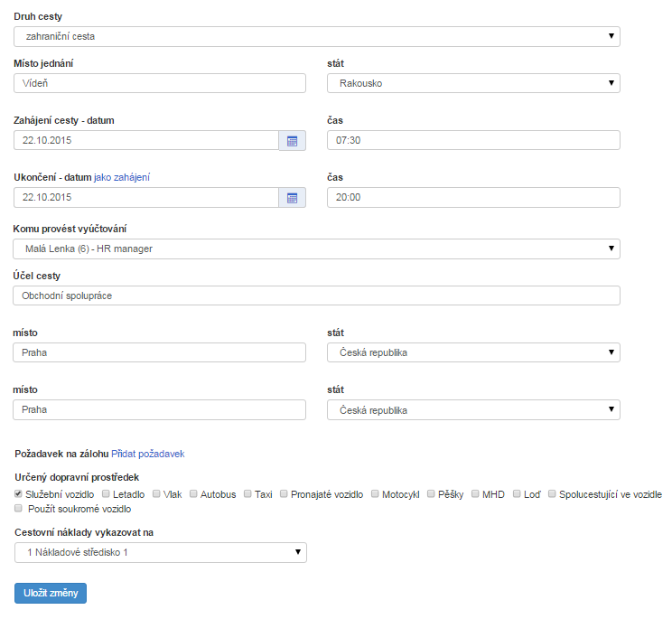Open calendar picker for trip start date
Viewport: 672px width, 619px height.
[x=292, y=140]
